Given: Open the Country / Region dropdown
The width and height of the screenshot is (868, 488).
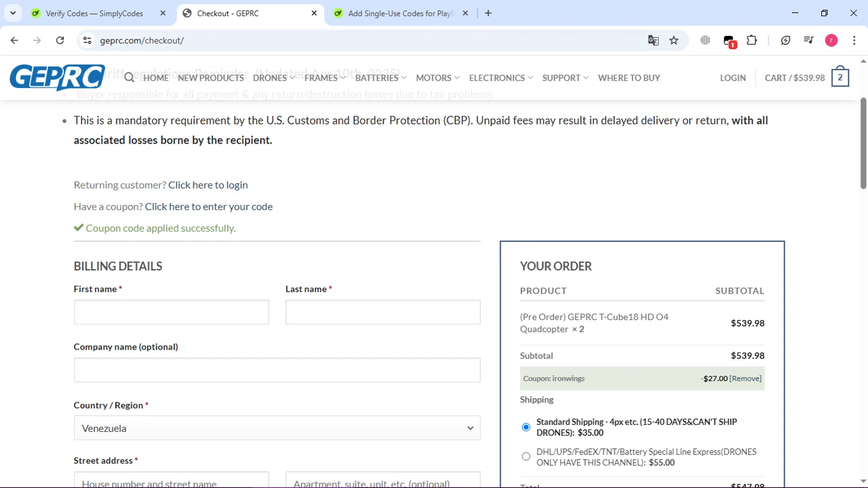Looking at the screenshot, I should [x=277, y=428].
